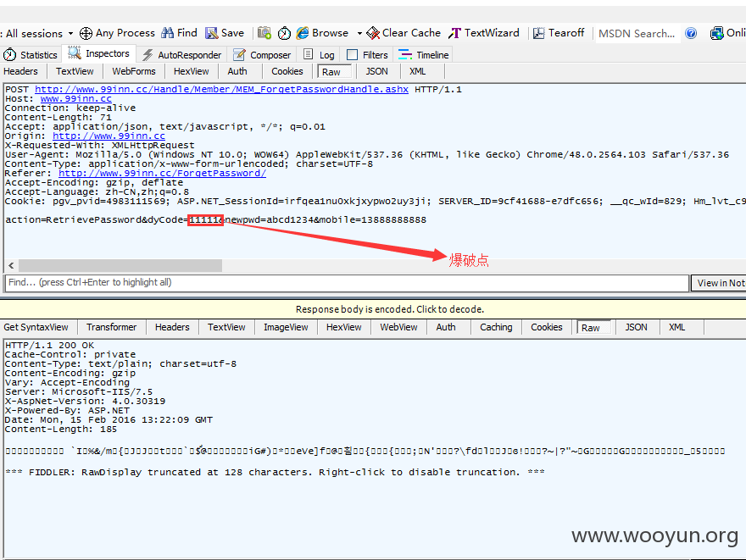Select the response TextView tab
This screenshot has width=746, height=560.
point(226,327)
